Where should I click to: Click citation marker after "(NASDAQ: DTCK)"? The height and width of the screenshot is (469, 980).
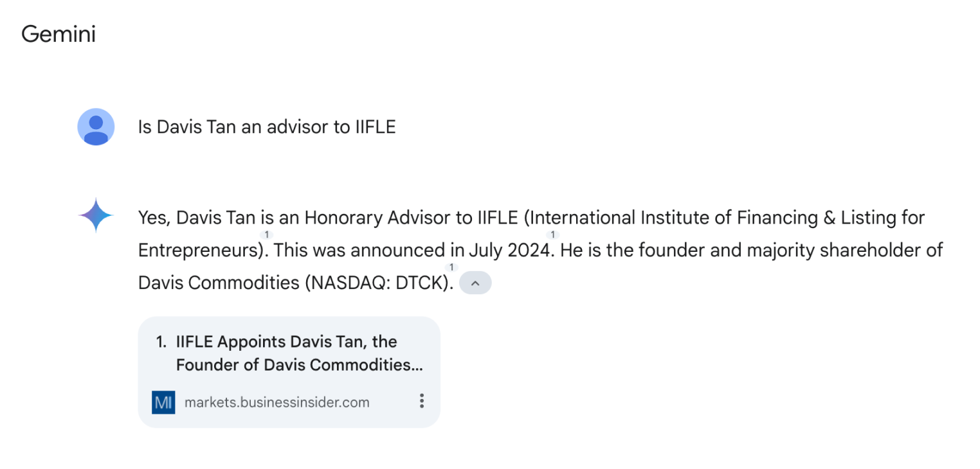click(452, 267)
